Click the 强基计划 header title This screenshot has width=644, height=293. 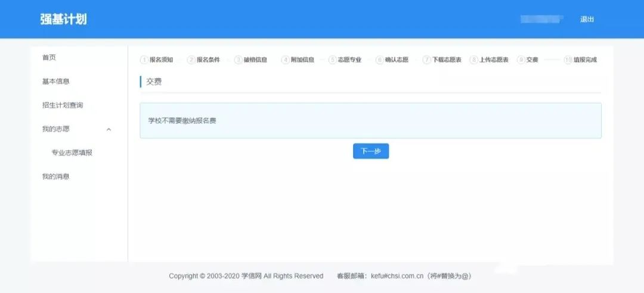point(63,19)
